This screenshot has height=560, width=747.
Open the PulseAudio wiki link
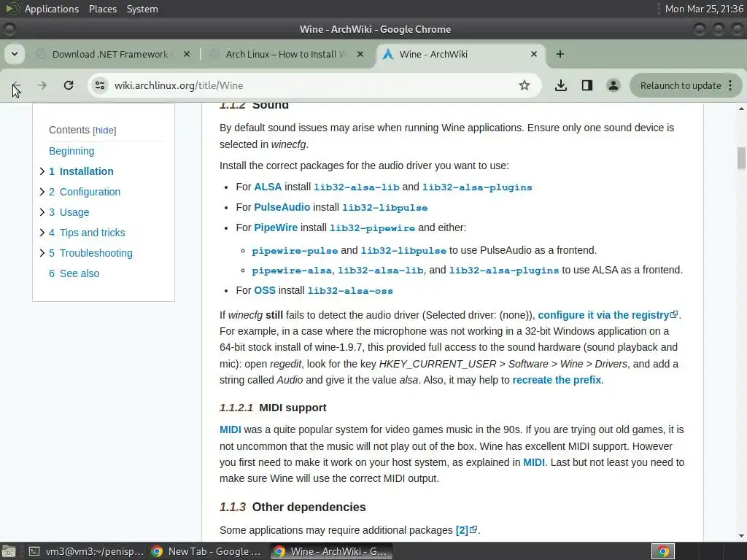282,207
